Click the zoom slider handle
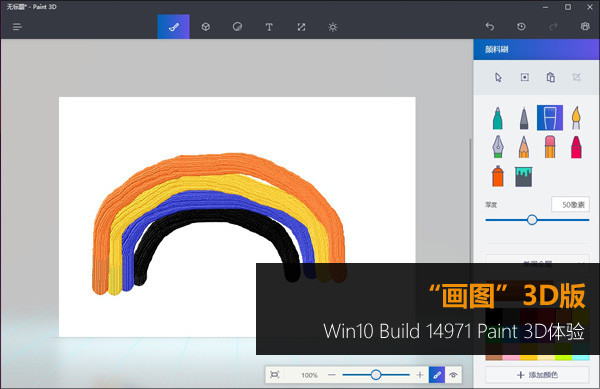This screenshot has width=600, height=389. click(376, 375)
